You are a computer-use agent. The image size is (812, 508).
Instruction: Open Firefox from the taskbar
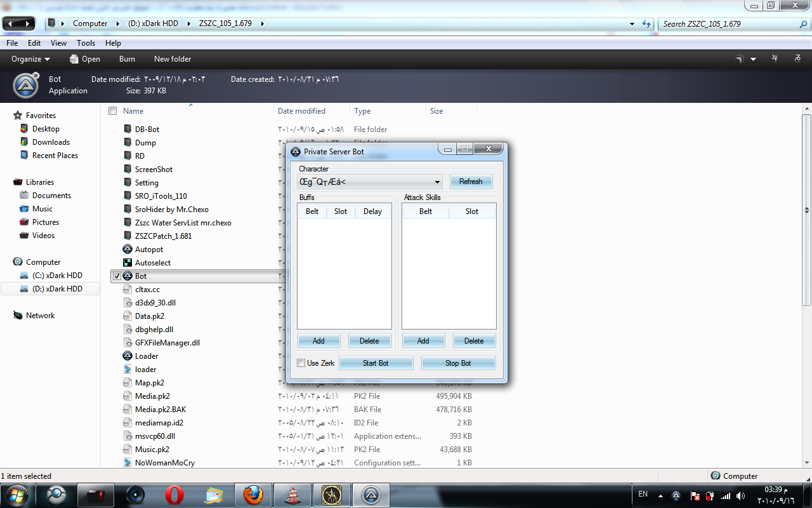tap(253, 495)
